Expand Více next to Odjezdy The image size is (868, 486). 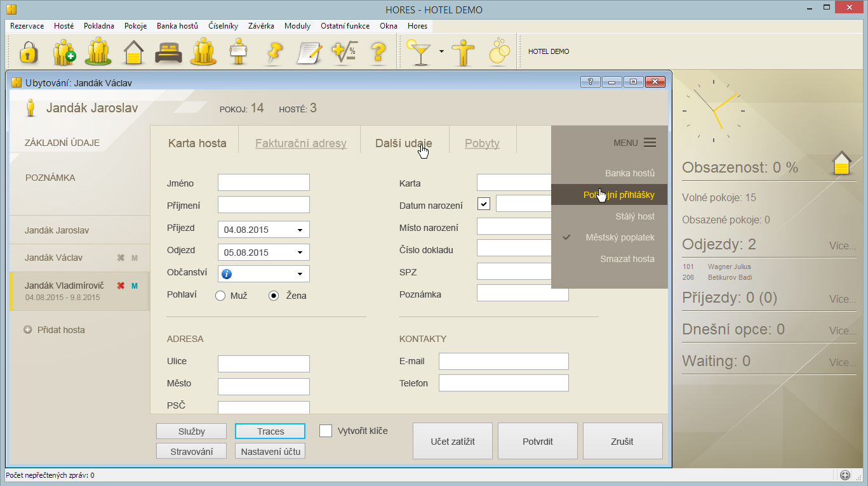(843, 246)
